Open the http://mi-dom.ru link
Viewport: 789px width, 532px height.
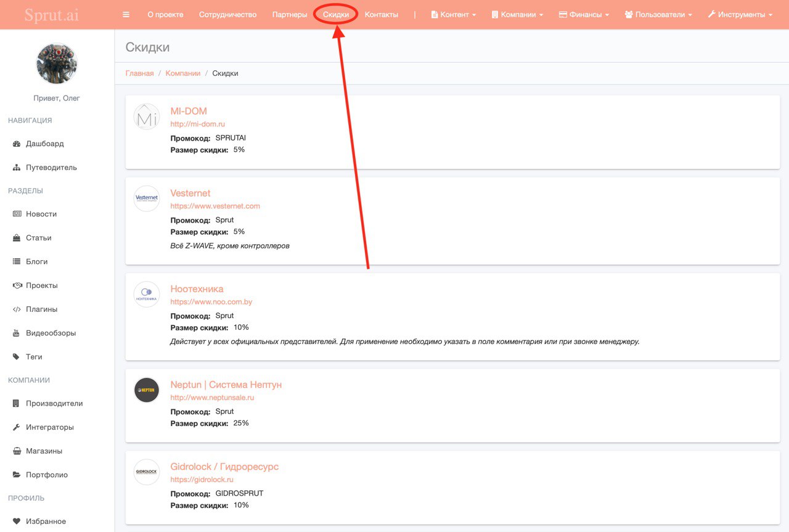198,124
